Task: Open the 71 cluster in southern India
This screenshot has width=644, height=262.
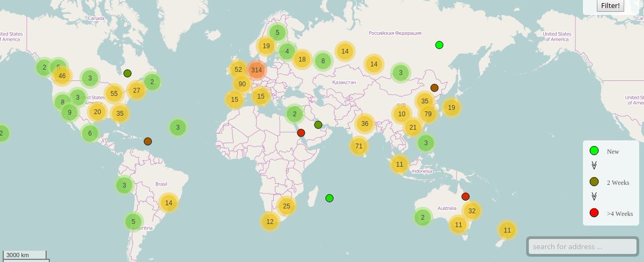Action: pos(359,146)
